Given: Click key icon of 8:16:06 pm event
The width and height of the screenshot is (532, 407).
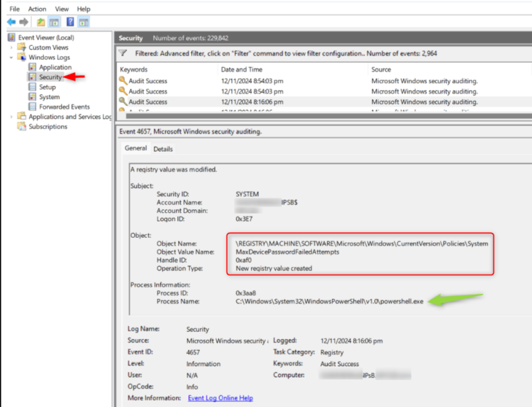Looking at the screenshot, I should click(123, 101).
